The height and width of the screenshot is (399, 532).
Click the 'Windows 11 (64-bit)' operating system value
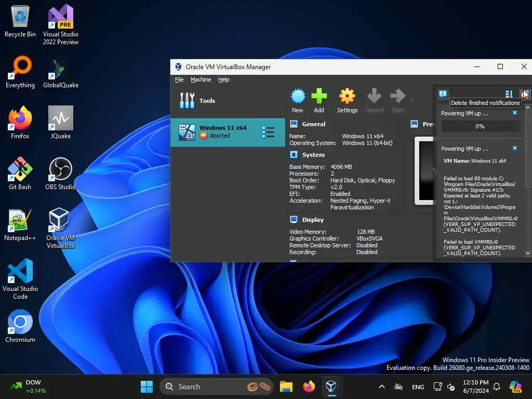367,143
